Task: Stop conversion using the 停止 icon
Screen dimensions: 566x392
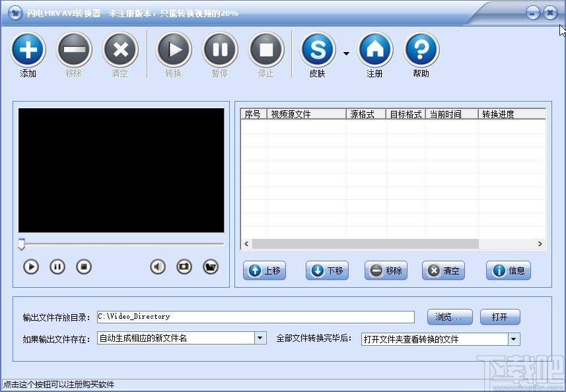Action: click(x=265, y=49)
